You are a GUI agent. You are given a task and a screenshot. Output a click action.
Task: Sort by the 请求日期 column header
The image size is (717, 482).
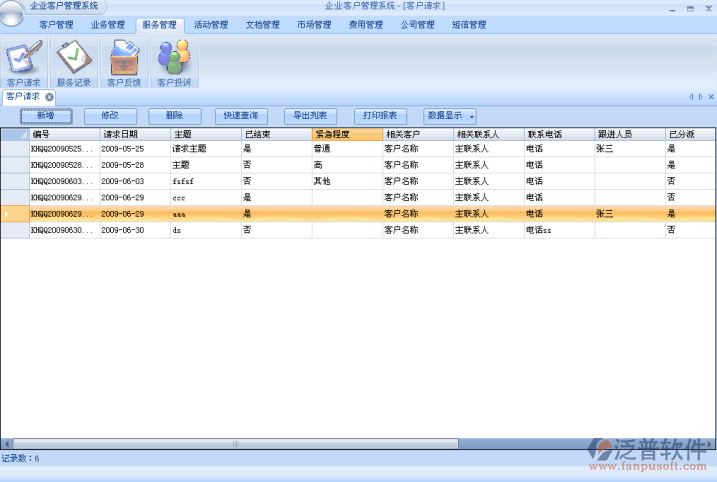133,133
